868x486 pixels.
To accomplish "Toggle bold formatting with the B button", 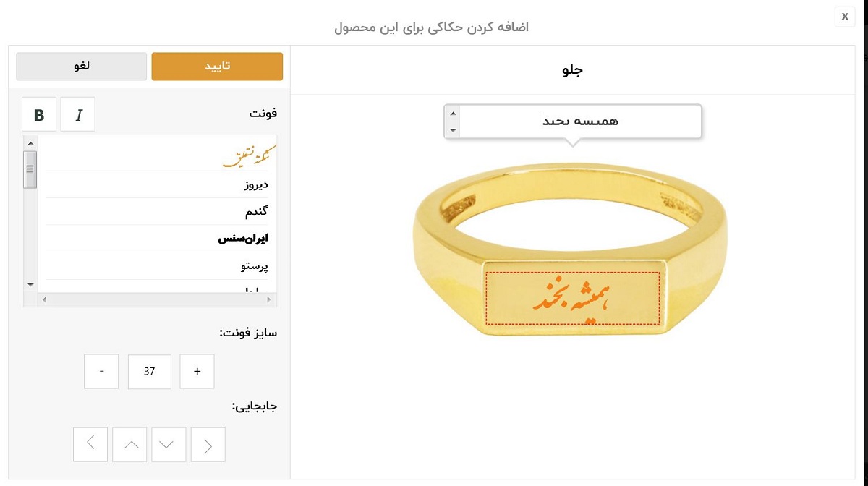I will pyautogui.click(x=38, y=114).
